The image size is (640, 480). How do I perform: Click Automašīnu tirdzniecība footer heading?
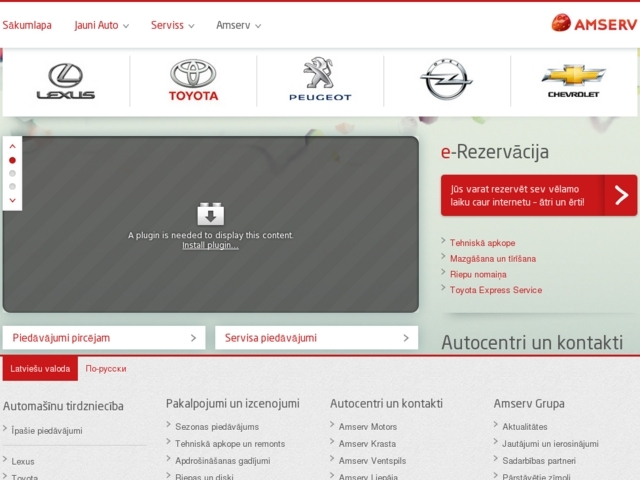[63, 406]
